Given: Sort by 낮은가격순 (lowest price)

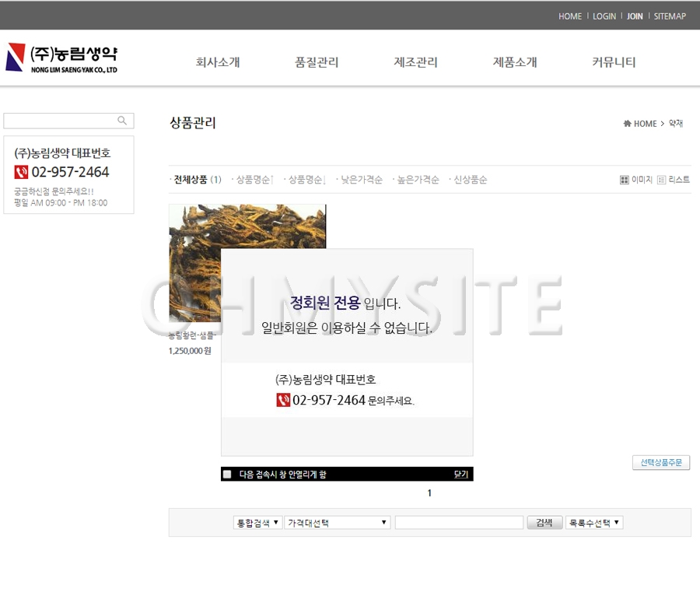Looking at the screenshot, I should (x=362, y=180).
